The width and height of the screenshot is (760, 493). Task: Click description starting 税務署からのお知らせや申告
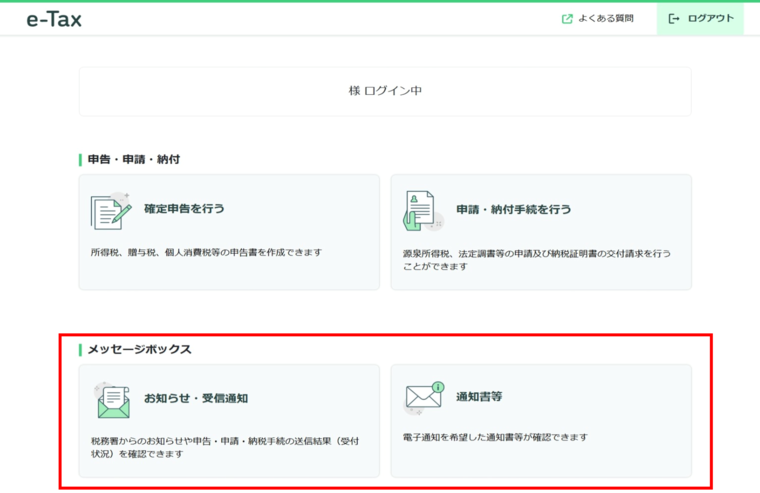[225, 447]
